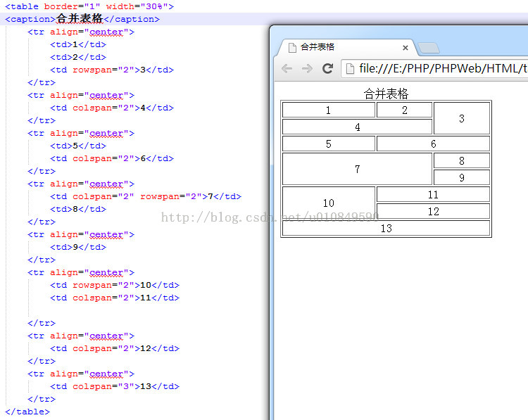Image resolution: width=528 pixels, height=420 pixels.
Task: Click table cell 9 in the browser
Action: [462, 177]
